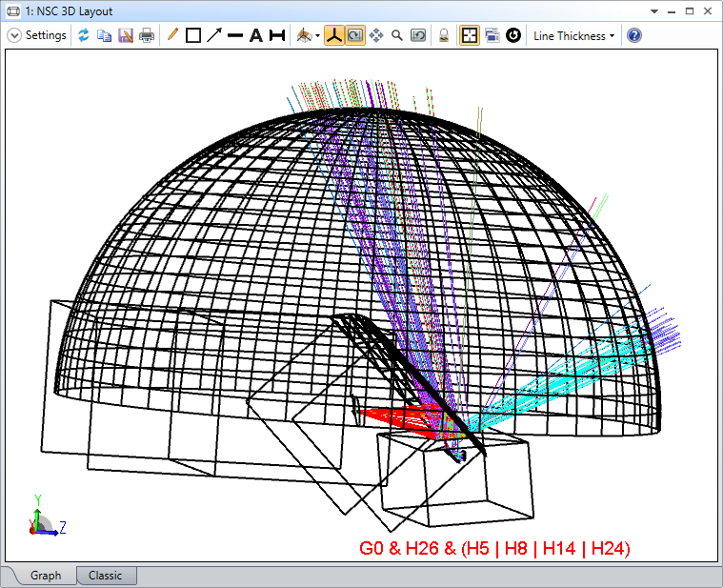Click the red filter string text 'G0 & H26'

[399, 548]
